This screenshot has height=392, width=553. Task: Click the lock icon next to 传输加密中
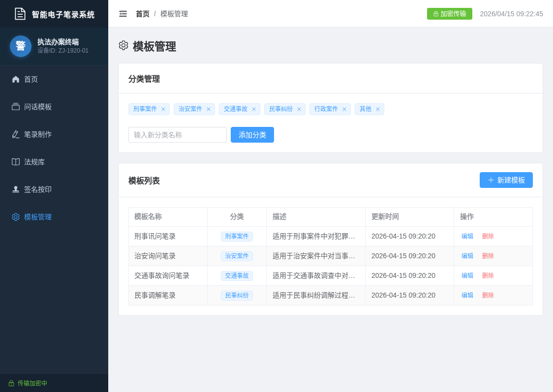pos(12,383)
